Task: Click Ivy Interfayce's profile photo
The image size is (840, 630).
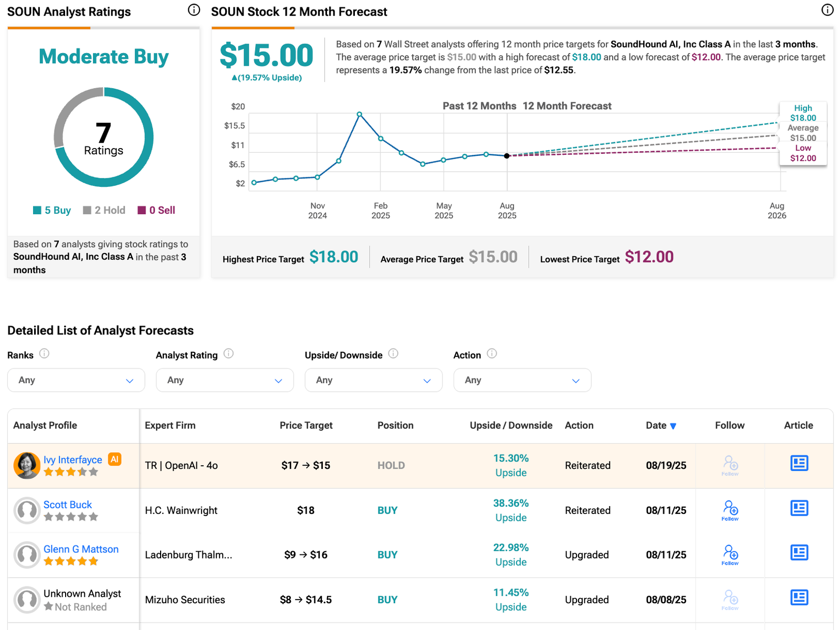Action: 27,465
